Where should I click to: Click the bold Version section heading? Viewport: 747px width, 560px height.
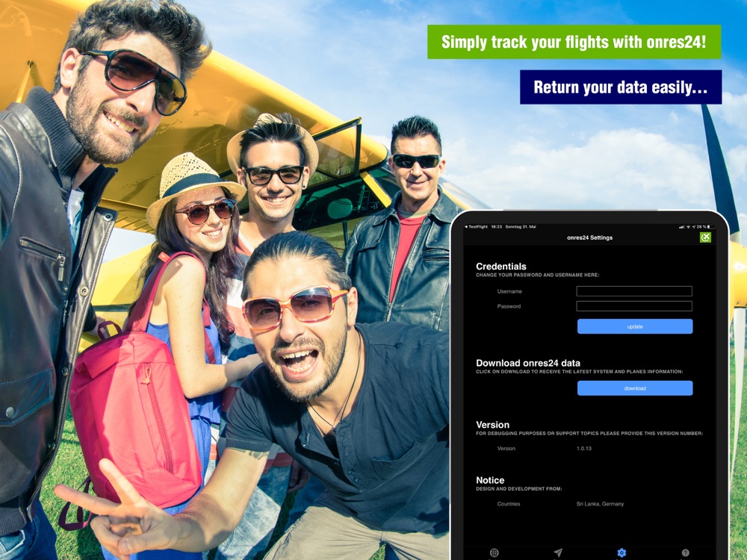click(492, 425)
